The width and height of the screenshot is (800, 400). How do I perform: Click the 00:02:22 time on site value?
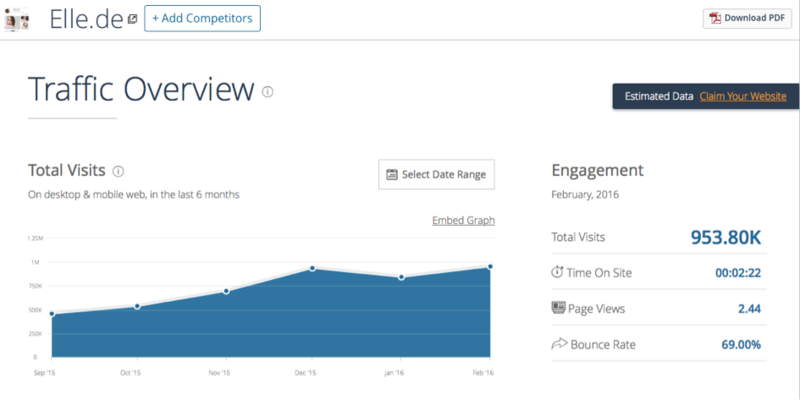(738, 273)
